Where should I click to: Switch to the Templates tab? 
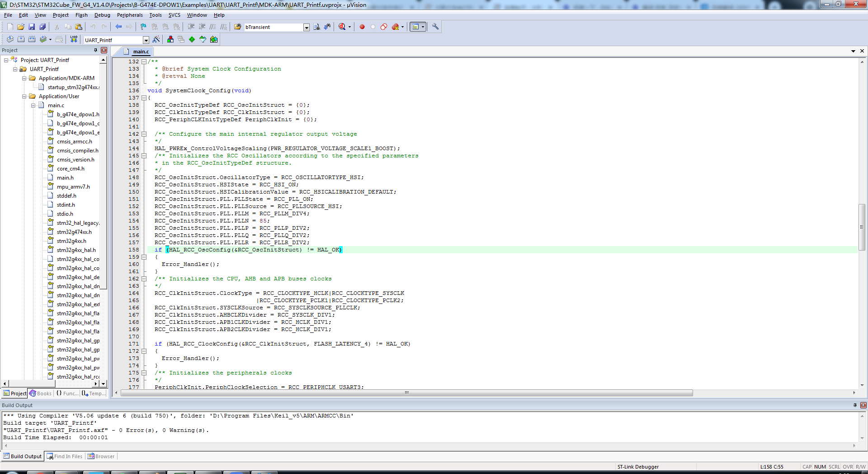94,393
